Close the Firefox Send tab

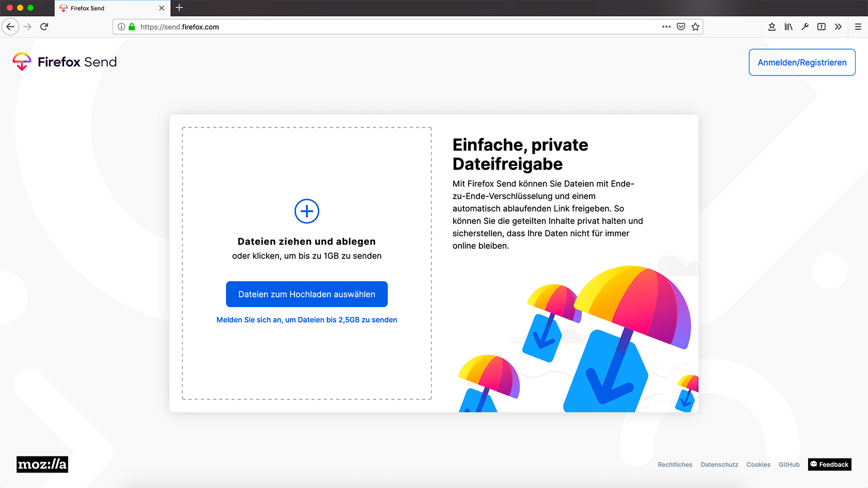162,8
